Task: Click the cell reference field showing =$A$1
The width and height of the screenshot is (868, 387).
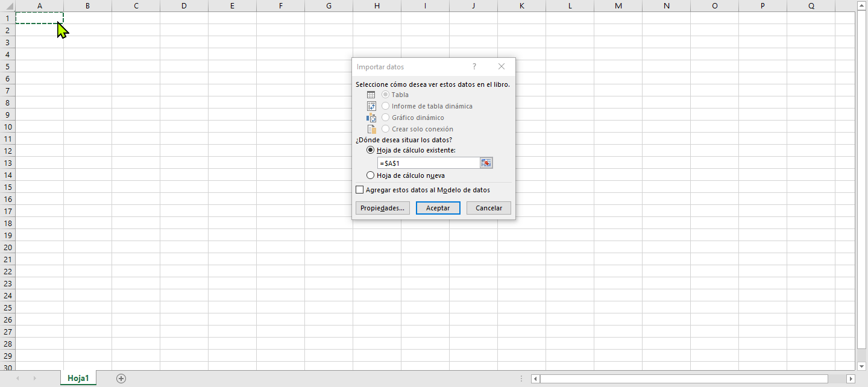Action: pyautogui.click(x=428, y=163)
